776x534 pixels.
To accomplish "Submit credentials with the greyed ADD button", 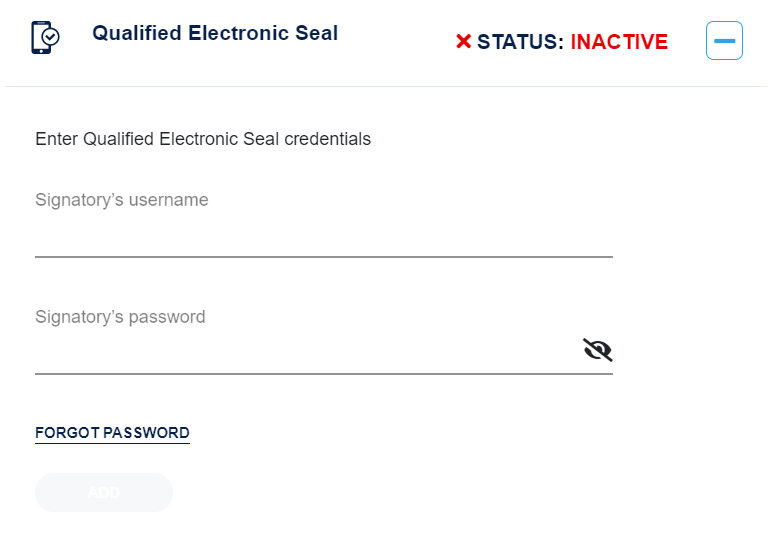I will point(104,492).
